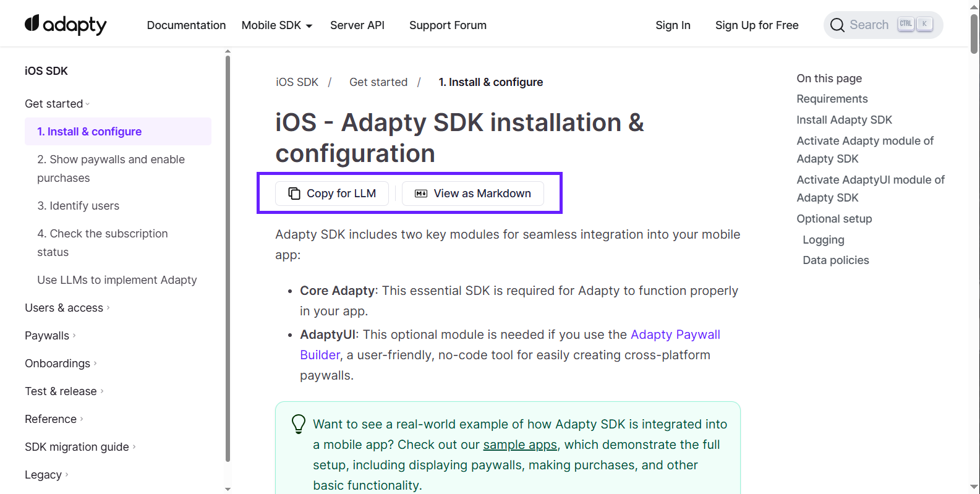Click the Markdown icon in View as Markdown

coord(421,194)
